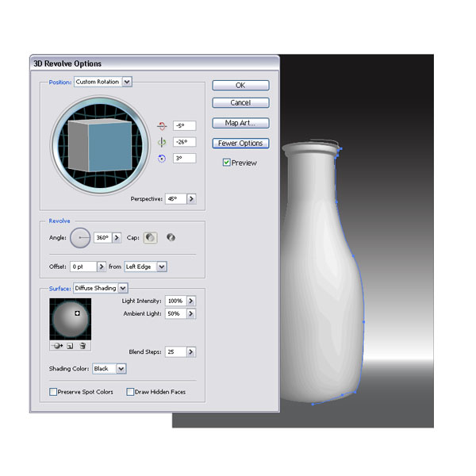
Task: Turn cap on for solid appearance
Action: [x=150, y=238]
